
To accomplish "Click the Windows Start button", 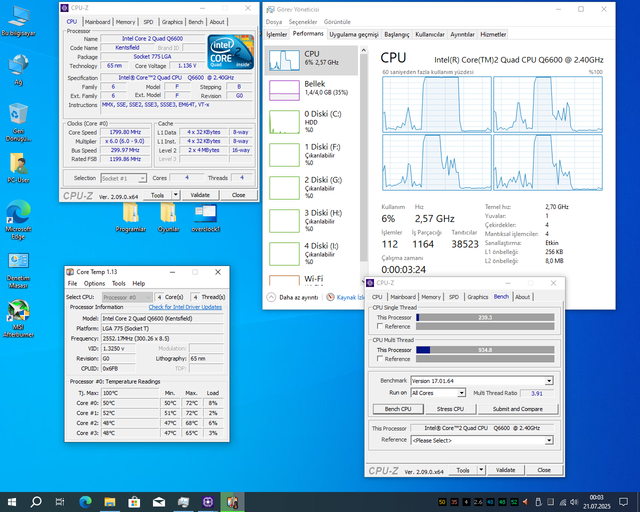I will tap(12, 502).
